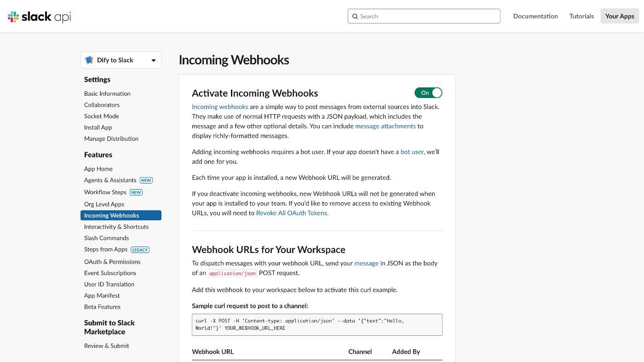Open Your Apps button

620,16
